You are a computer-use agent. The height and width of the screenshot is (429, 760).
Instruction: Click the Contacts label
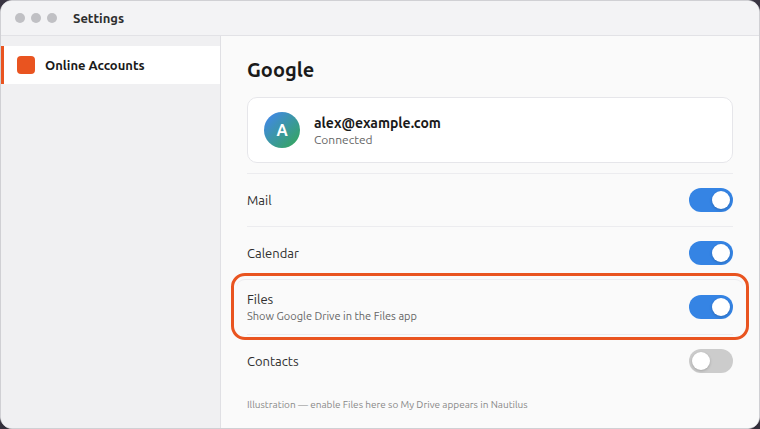273,362
